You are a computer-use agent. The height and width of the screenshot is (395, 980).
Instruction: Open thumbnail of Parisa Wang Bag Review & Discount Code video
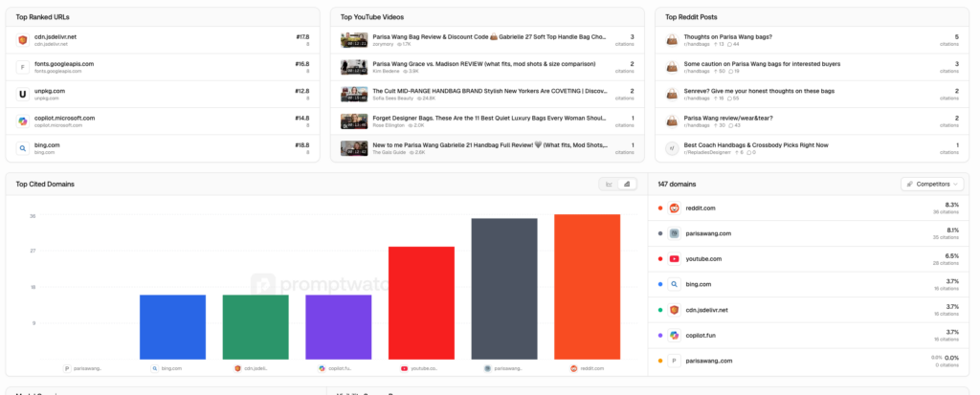[354, 40]
